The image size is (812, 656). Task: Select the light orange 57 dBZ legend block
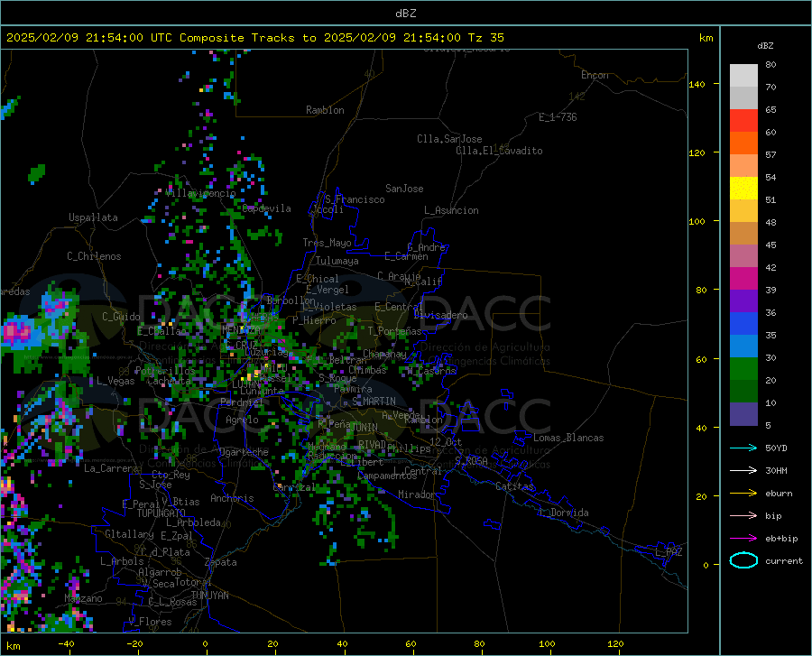coord(743,166)
